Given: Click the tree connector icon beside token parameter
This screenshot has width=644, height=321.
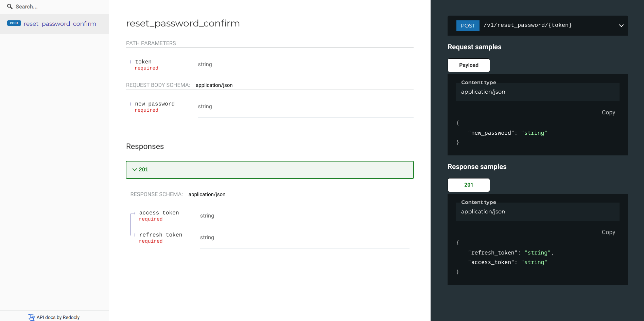Looking at the screenshot, I should pos(128,62).
